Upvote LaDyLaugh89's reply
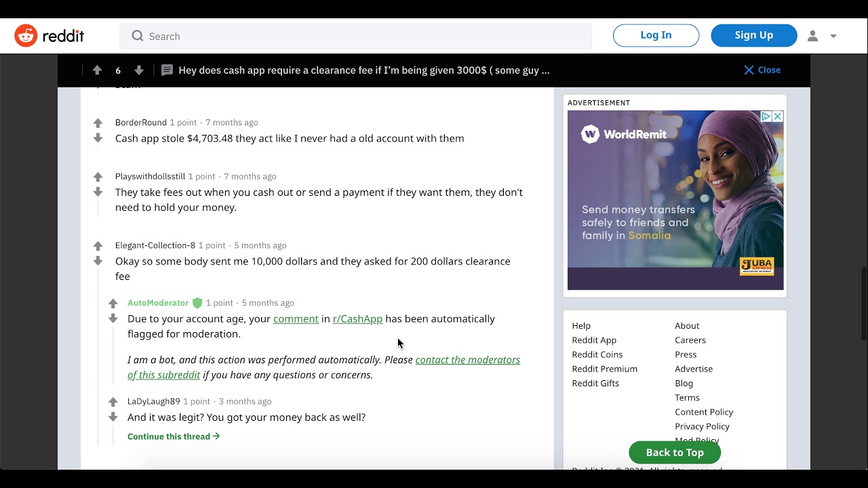868x488 pixels. point(113,402)
